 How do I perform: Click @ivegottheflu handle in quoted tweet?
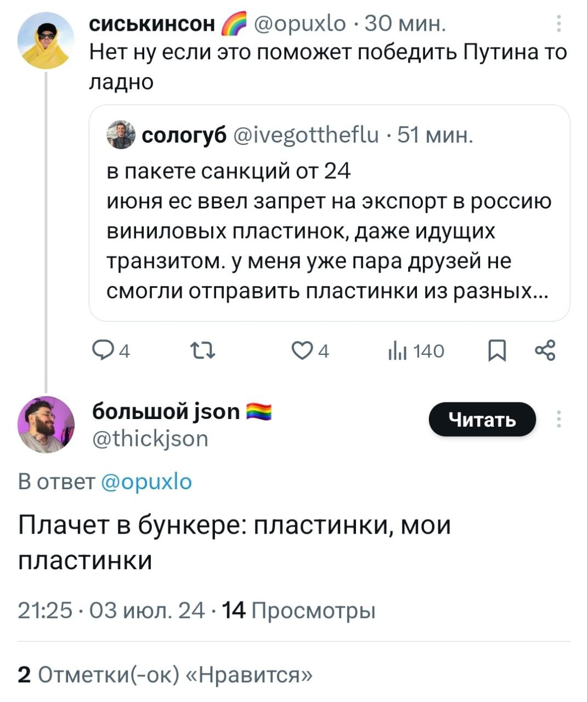click(306, 134)
